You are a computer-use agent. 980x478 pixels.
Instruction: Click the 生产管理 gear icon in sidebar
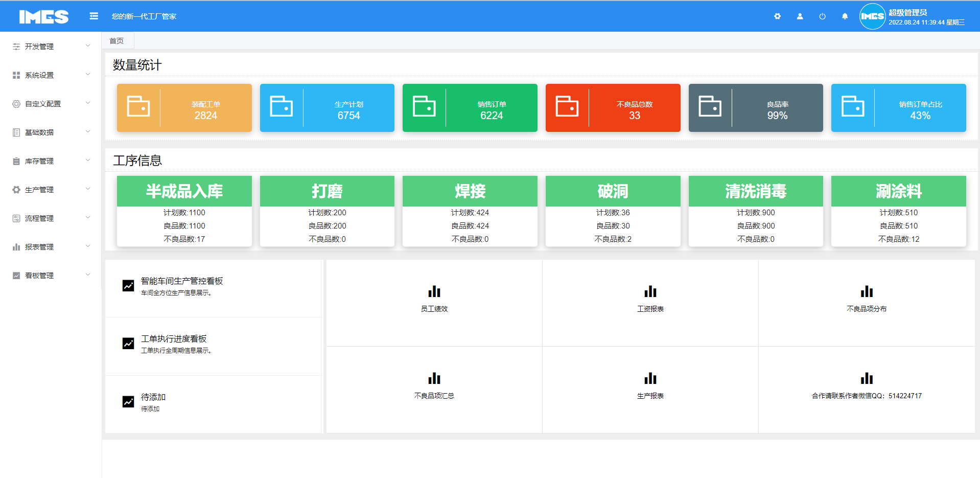coord(16,190)
